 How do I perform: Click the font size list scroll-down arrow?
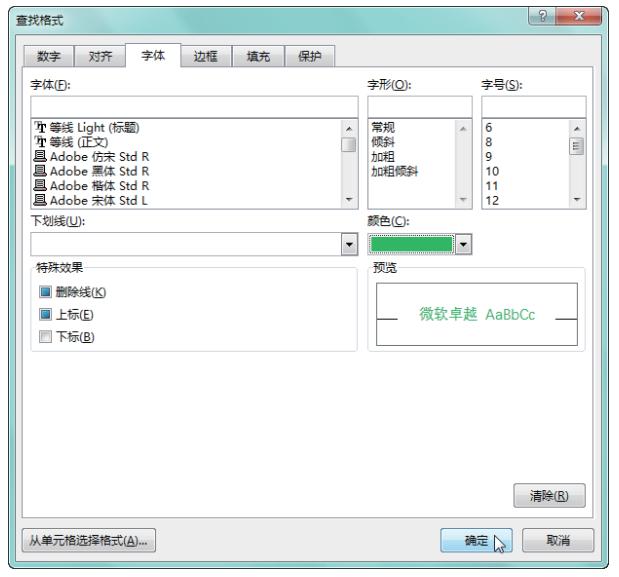coord(577,199)
